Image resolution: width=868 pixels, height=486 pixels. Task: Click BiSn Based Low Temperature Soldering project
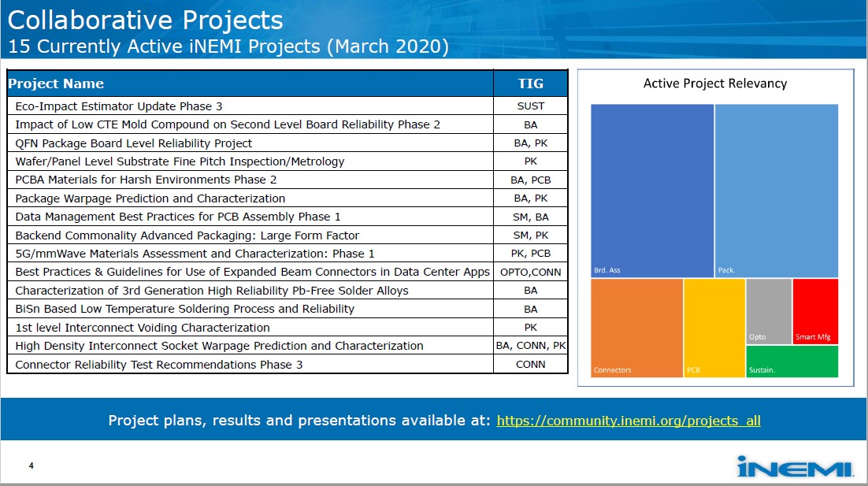[x=185, y=309]
